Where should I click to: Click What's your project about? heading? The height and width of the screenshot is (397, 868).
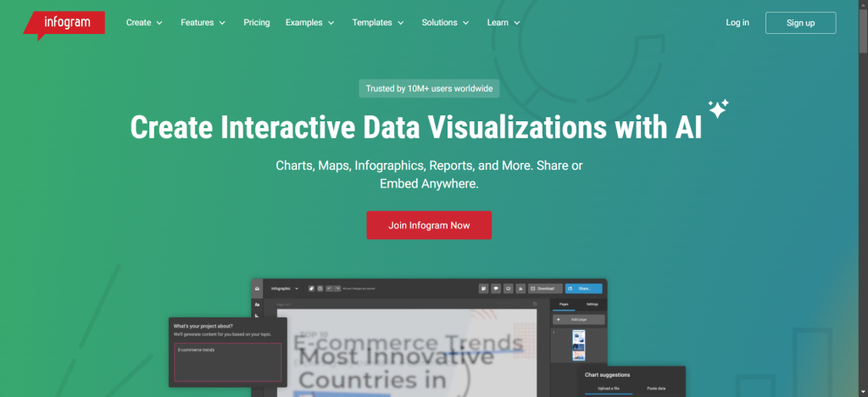tap(203, 326)
